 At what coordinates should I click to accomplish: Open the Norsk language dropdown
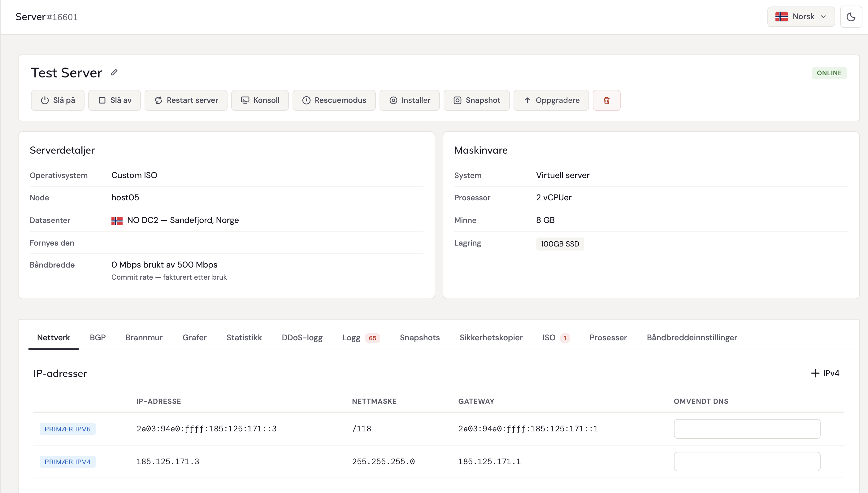[x=801, y=17]
